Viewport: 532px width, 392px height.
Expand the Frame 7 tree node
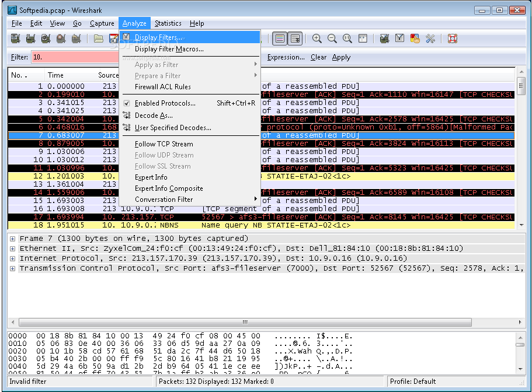pos(12,239)
